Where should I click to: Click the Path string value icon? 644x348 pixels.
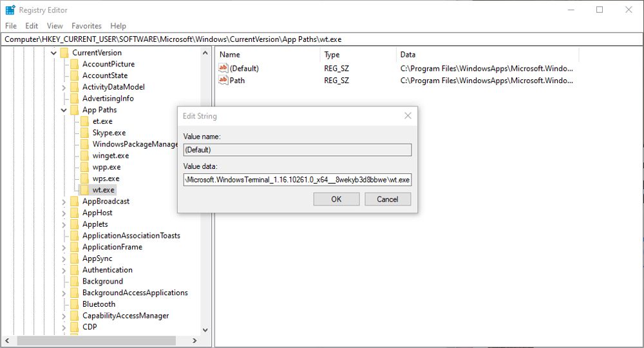click(223, 80)
